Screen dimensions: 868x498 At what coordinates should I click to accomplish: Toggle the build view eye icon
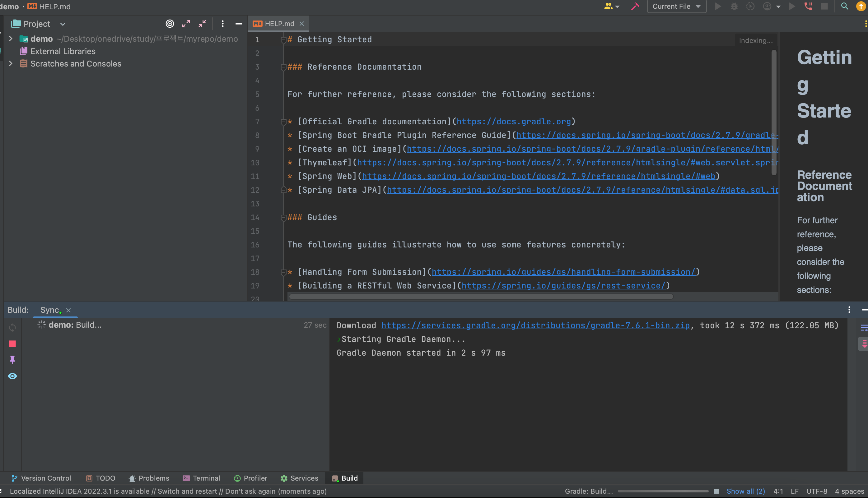12,376
